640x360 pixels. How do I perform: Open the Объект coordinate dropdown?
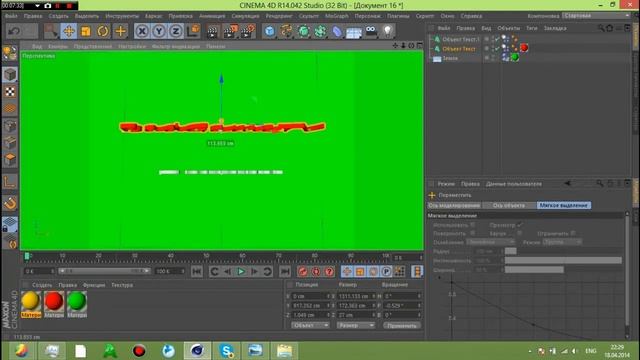pos(310,325)
